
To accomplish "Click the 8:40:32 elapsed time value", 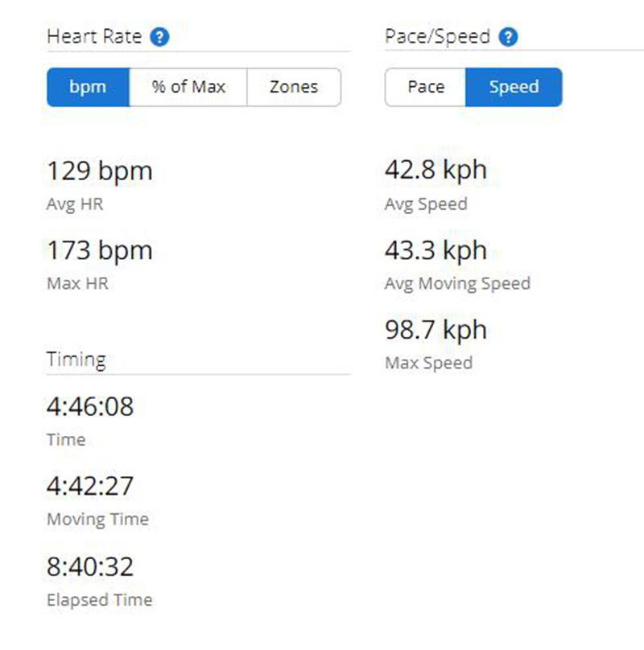I will tap(90, 566).
